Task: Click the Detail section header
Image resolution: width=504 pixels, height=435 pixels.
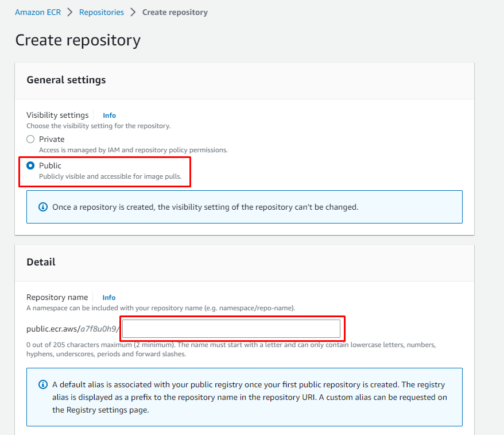Action: click(x=41, y=261)
